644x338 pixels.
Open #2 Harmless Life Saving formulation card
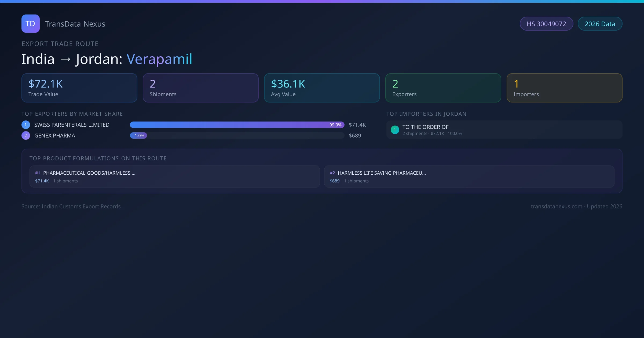coord(469,177)
